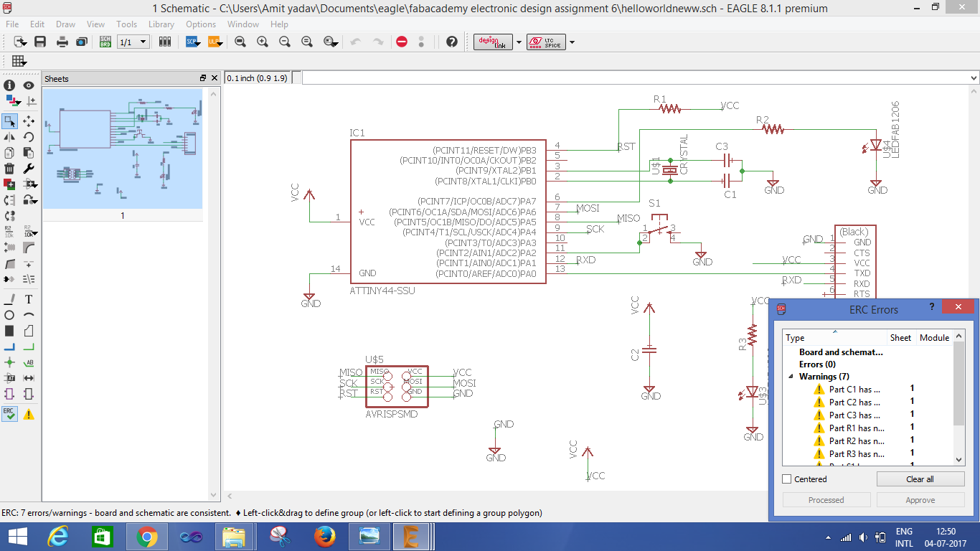Save the schematic with floppy icon
This screenshot has width=980, height=551.
tap(40, 42)
